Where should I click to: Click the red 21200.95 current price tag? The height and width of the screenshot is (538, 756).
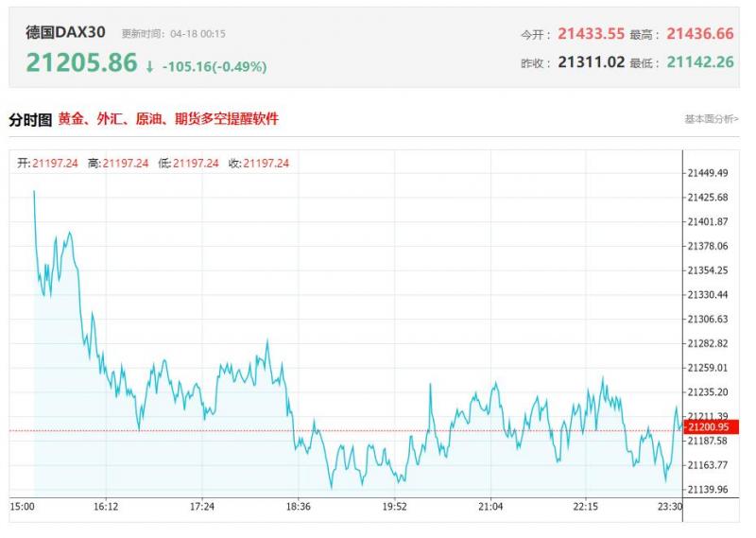pos(713,427)
